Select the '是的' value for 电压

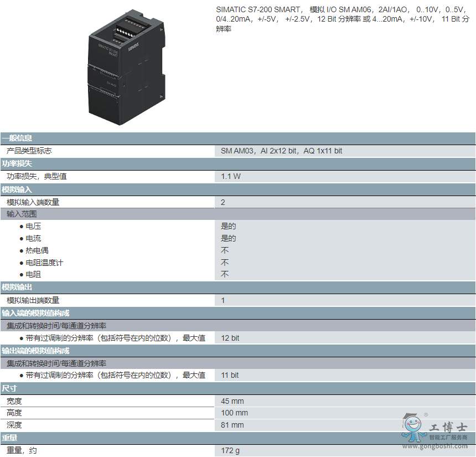click(228, 227)
